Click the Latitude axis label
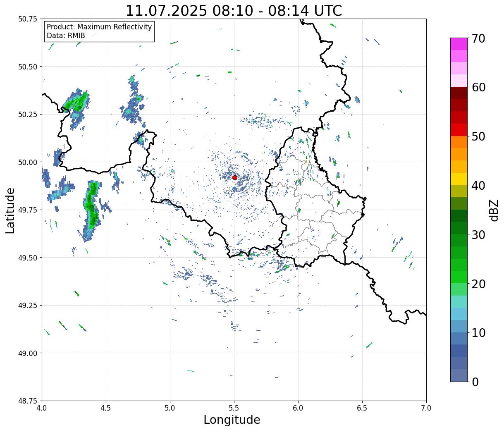The image size is (504, 430). 10,210
